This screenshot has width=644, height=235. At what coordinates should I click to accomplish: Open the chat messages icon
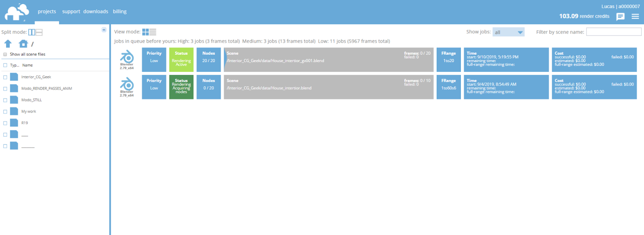click(620, 17)
